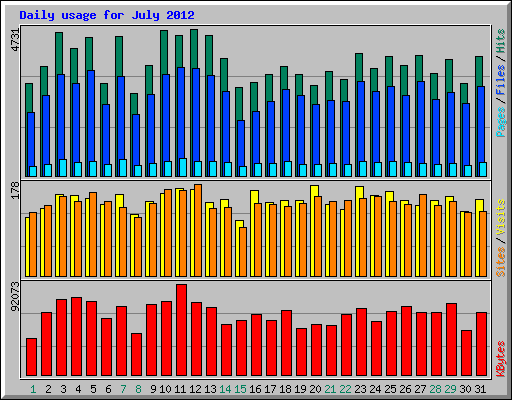Click day label 21 on the x-axis
The width and height of the screenshot is (512, 400).
tap(330, 389)
